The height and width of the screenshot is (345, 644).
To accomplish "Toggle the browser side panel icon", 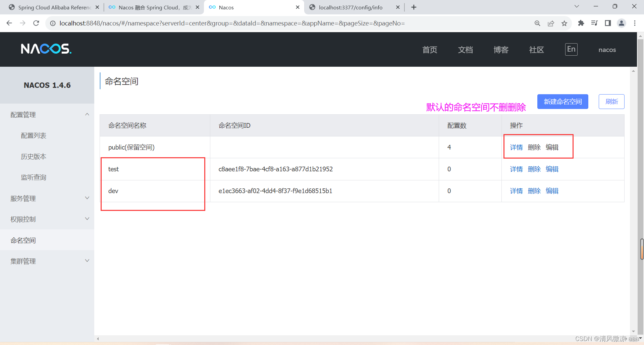I will click(x=608, y=23).
